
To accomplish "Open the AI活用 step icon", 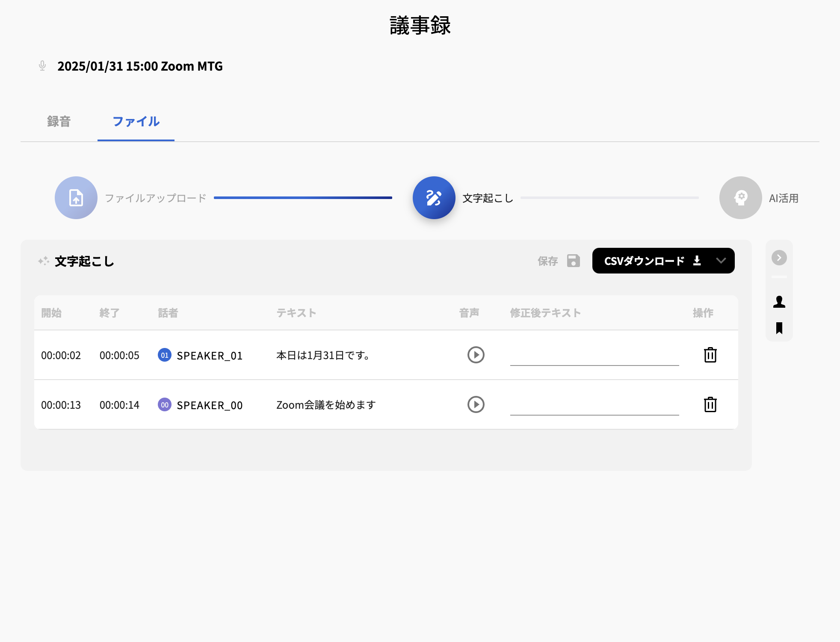I will [x=740, y=198].
